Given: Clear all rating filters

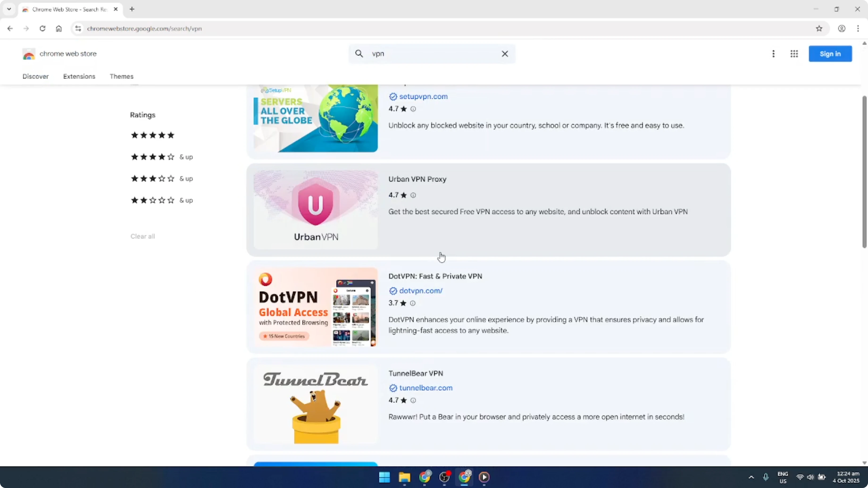Looking at the screenshot, I should pyautogui.click(x=142, y=236).
